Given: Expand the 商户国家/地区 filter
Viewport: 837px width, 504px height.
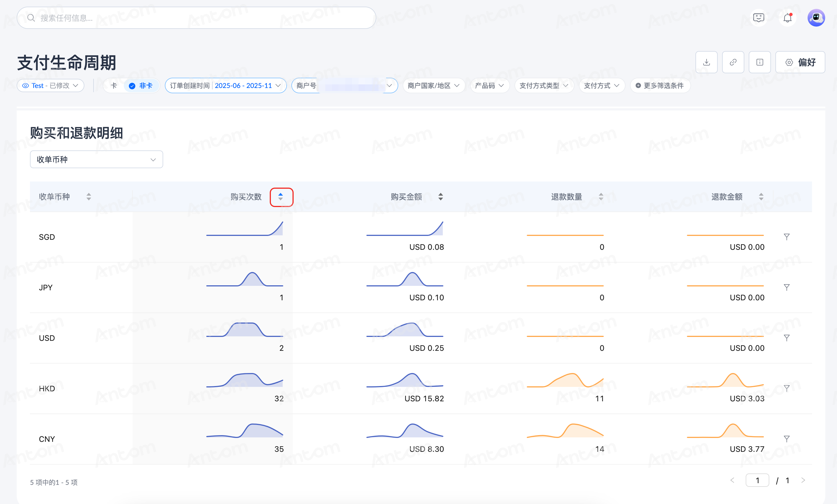Looking at the screenshot, I should [433, 85].
